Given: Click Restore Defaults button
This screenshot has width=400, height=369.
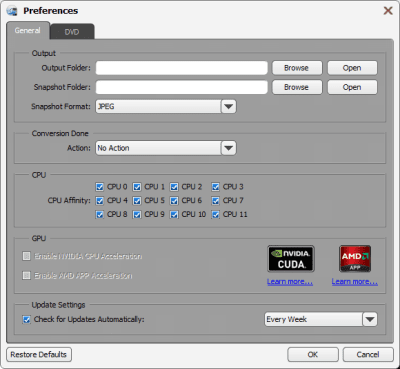Looking at the screenshot, I should pos(39,355).
